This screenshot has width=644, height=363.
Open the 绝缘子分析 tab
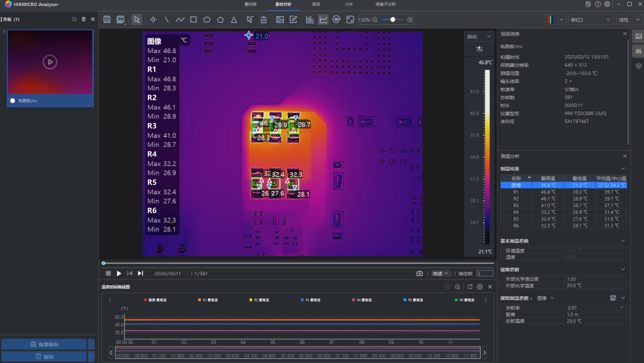pos(385,4)
